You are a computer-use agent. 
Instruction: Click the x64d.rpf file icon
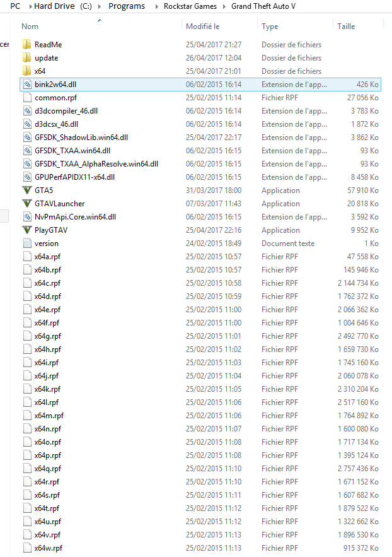27,296
